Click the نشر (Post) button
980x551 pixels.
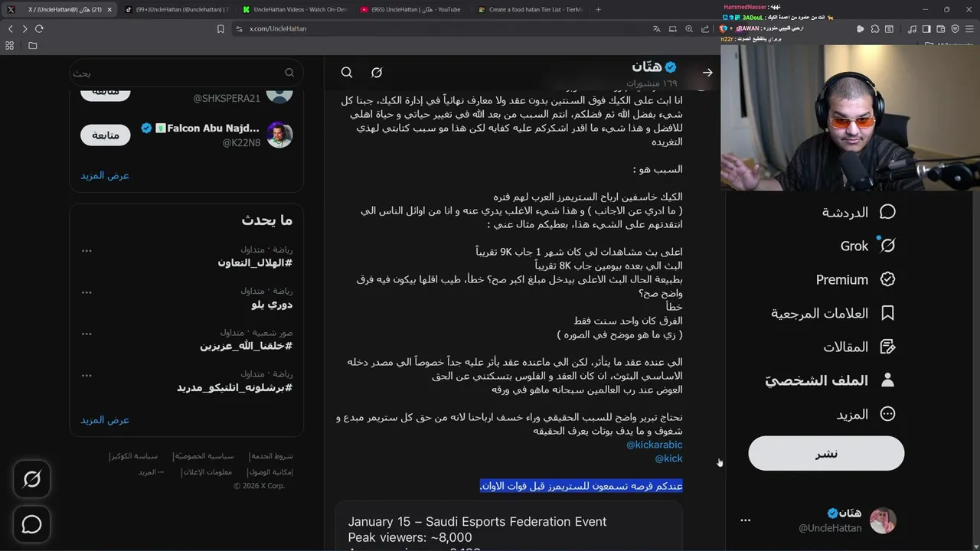[x=826, y=454]
